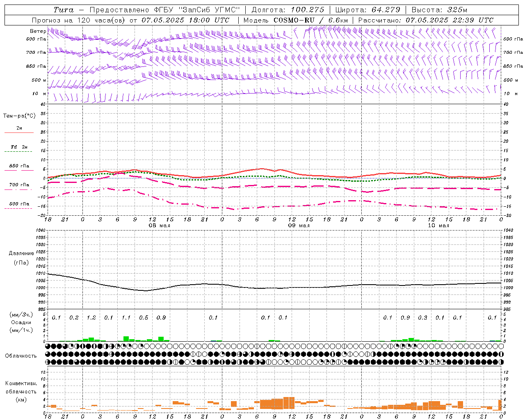Click the left "10 м" wind level label

pos(40,94)
